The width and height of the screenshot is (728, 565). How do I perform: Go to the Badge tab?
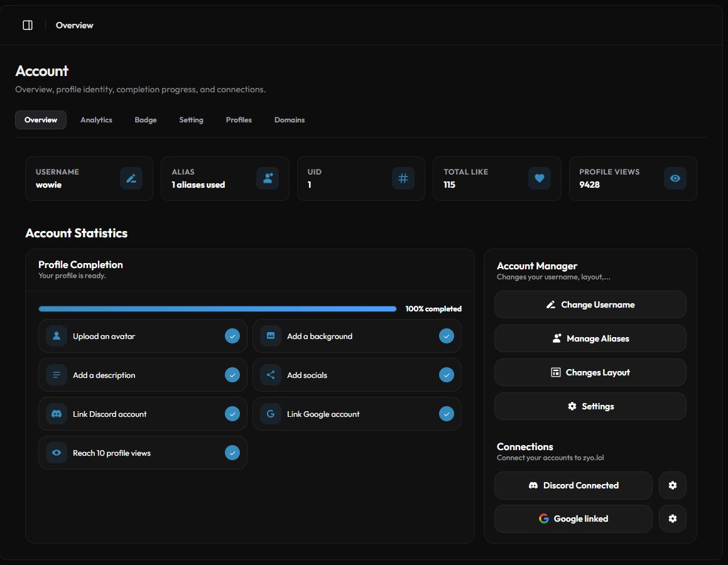pyautogui.click(x=146, y=120)
